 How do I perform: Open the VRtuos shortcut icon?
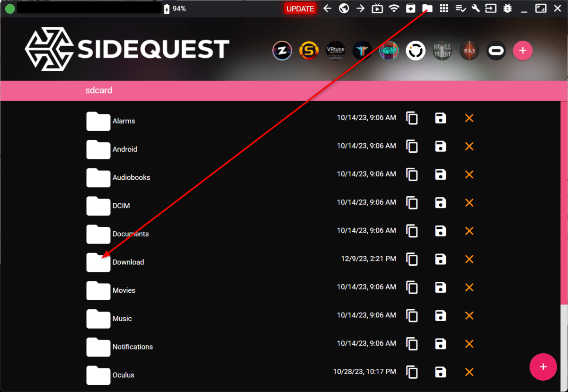(x=335, y=50)
